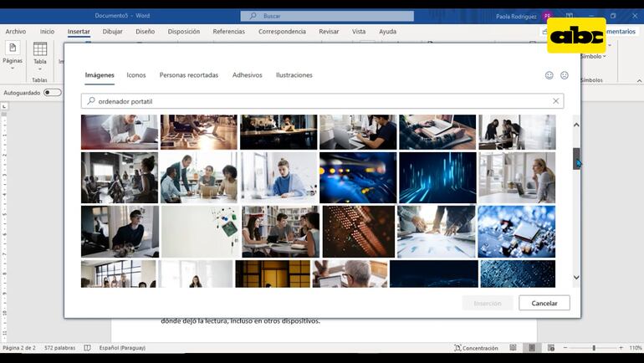Click the Páginas icon in the ribbon
This screenshot has width=644, height=363.
(x=13, y=49)
